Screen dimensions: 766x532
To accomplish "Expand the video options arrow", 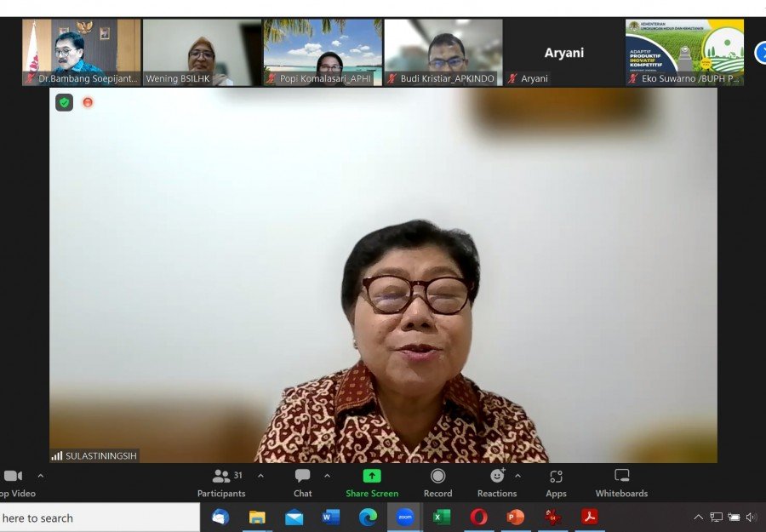I will [40, 476].
